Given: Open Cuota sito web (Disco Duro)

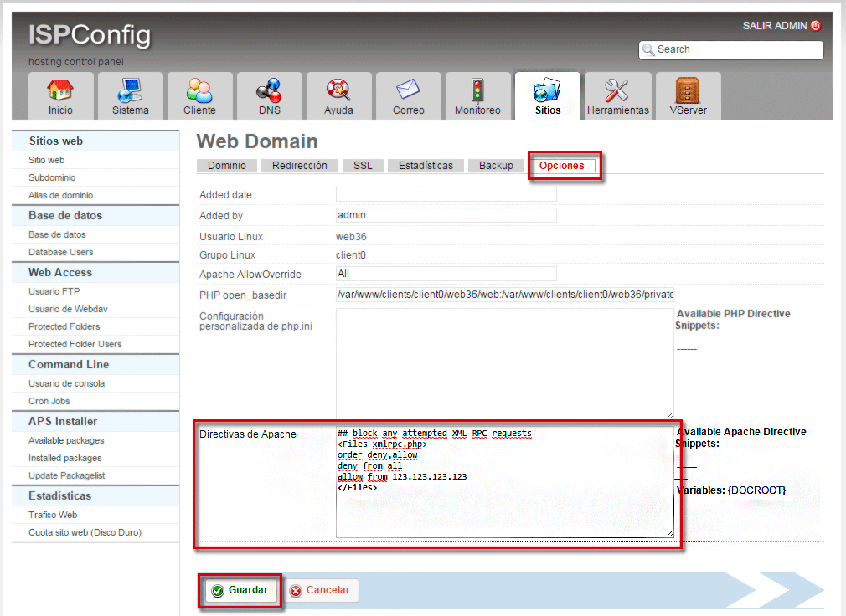Looking at the screenshot, I should [x=85, y=532].
